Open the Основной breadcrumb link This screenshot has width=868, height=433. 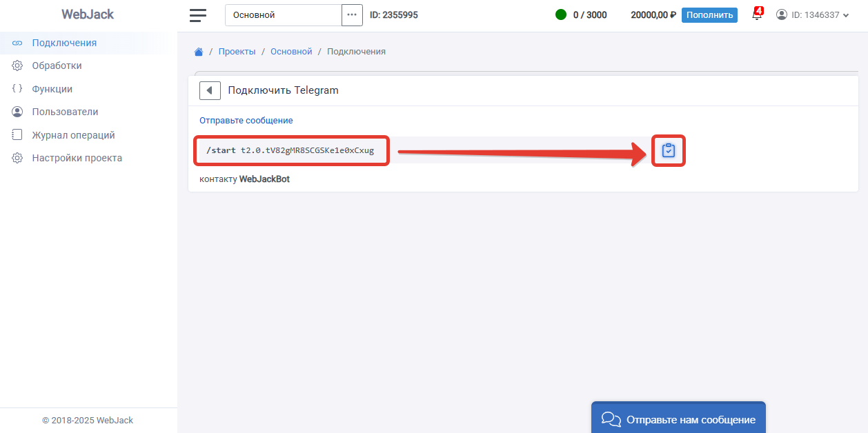(x=291, y=52)
